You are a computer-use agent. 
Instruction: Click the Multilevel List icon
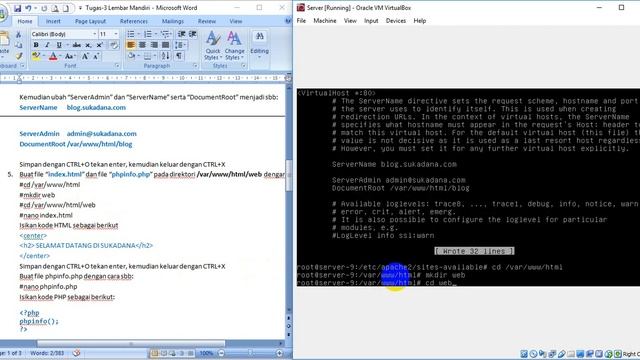(165, 34)
